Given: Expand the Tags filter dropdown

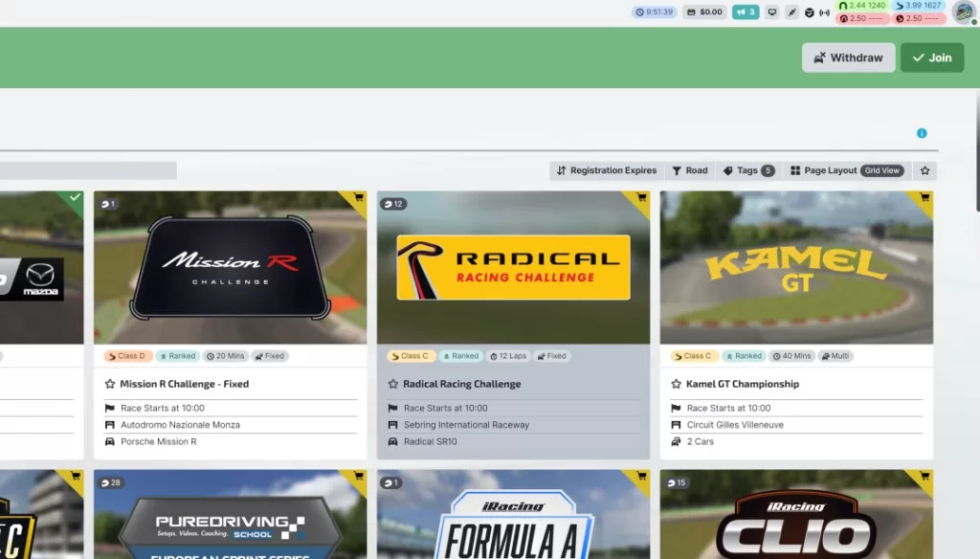Looking at the screenshot, I should coord(748,170).
